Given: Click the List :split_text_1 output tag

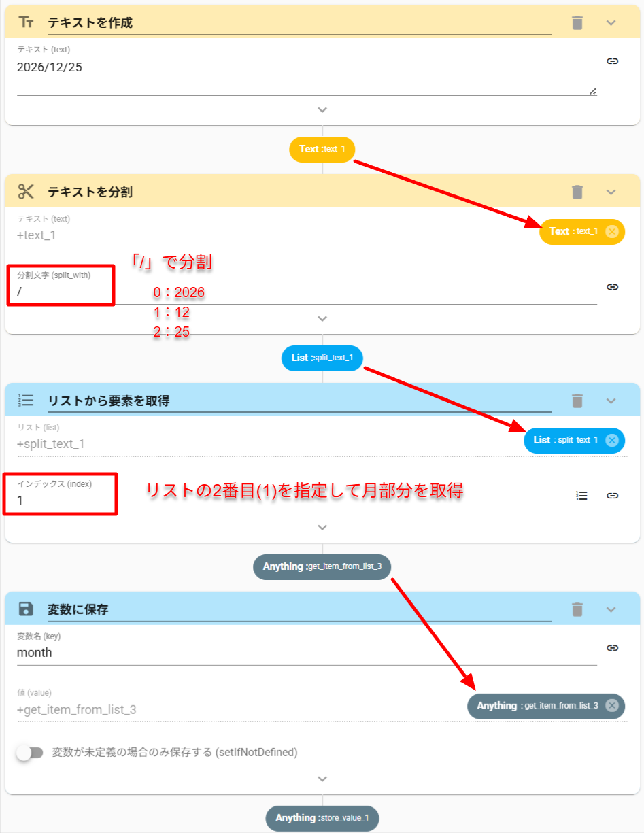Looking at the screenshot, I should pyautogui.click(x=322, y=358).
